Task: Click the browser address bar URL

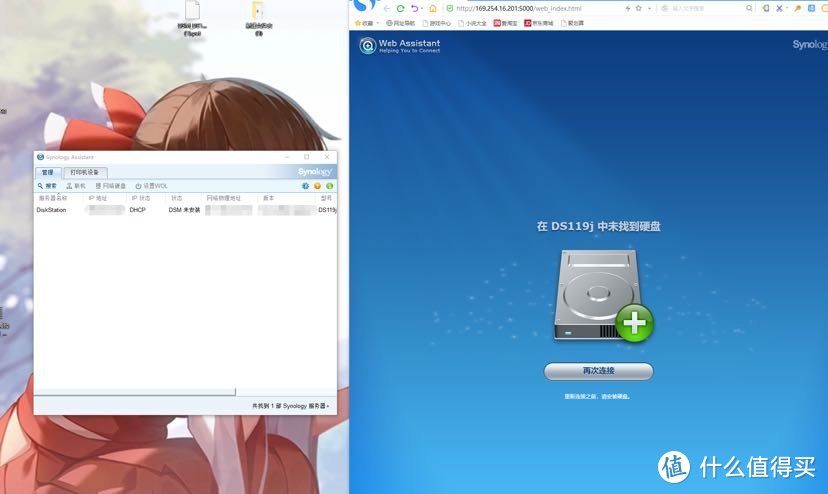Action: point(519,8)
